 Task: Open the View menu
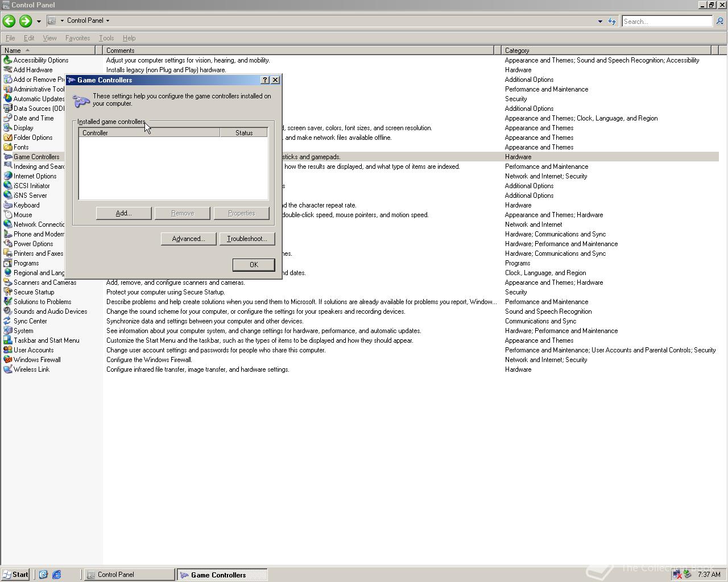[49, 38]
